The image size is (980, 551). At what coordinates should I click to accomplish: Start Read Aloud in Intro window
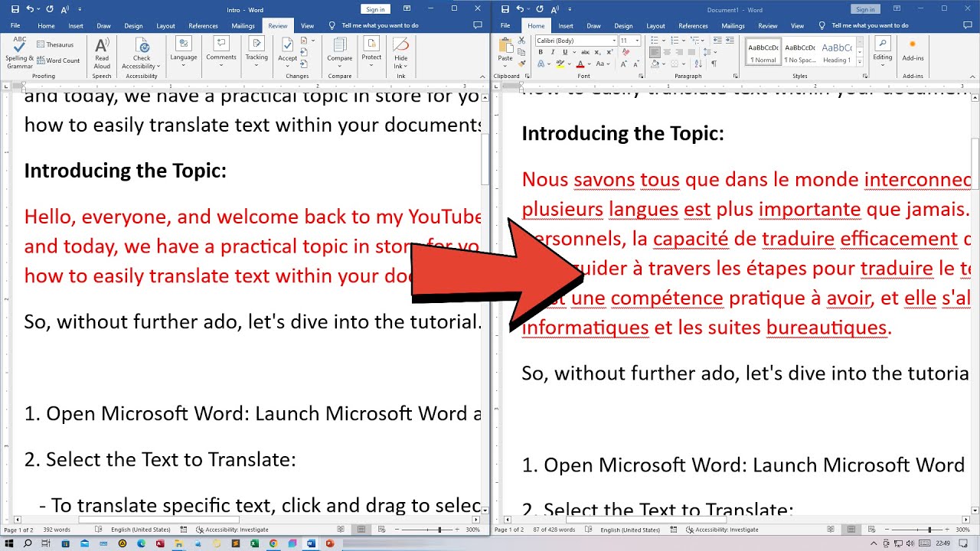tap(102, 52)
